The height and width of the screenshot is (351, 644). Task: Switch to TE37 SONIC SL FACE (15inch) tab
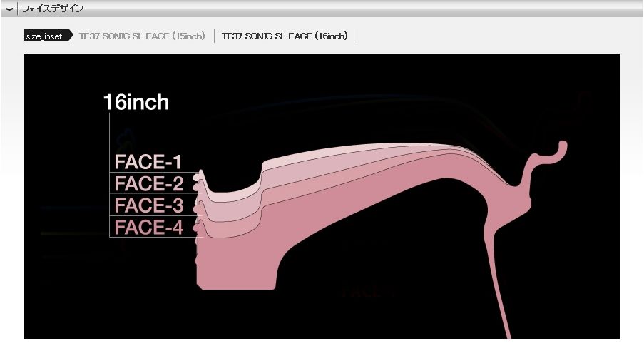click(142, 36)
